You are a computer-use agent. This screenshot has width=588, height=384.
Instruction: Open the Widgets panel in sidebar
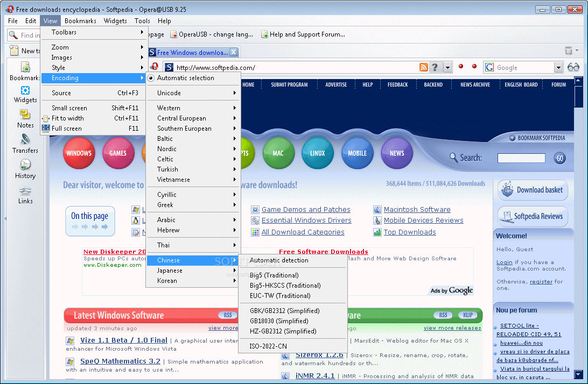[x=25, y=91]
